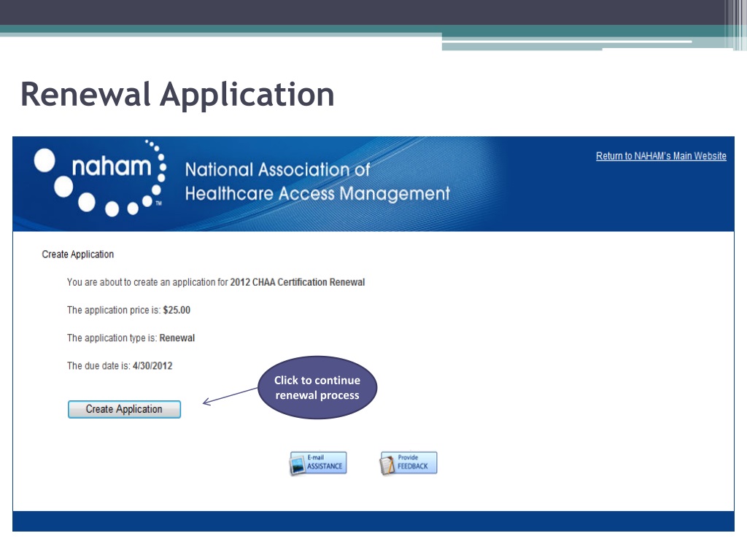This screenshot has width=747, height=560.
Task: Click the photo icon on E-mail Assistance
Action: 298,465
